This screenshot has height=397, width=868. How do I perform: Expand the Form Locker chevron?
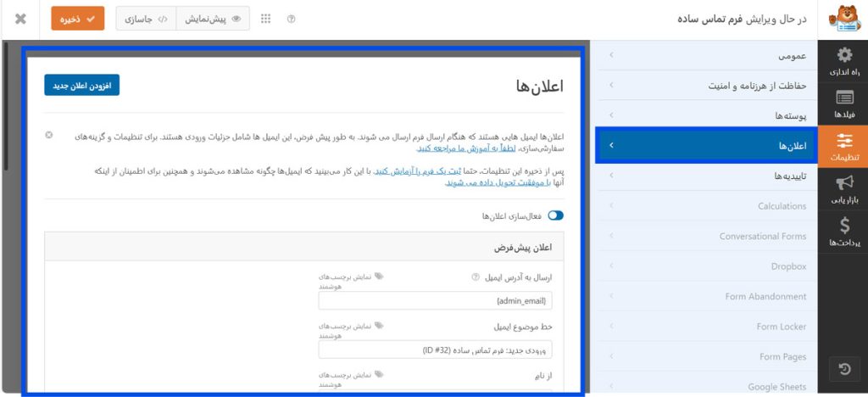611,327
